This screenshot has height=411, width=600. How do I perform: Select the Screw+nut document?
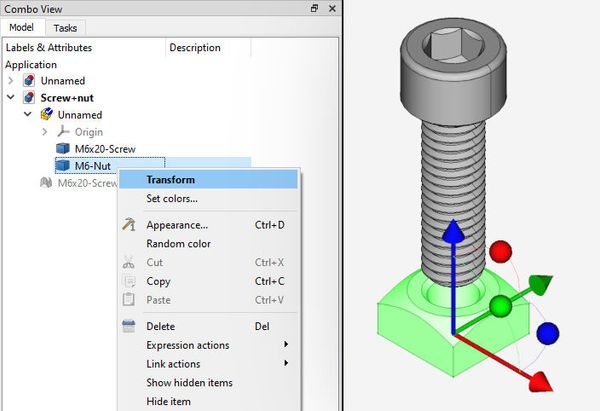(x=67, y=98)
